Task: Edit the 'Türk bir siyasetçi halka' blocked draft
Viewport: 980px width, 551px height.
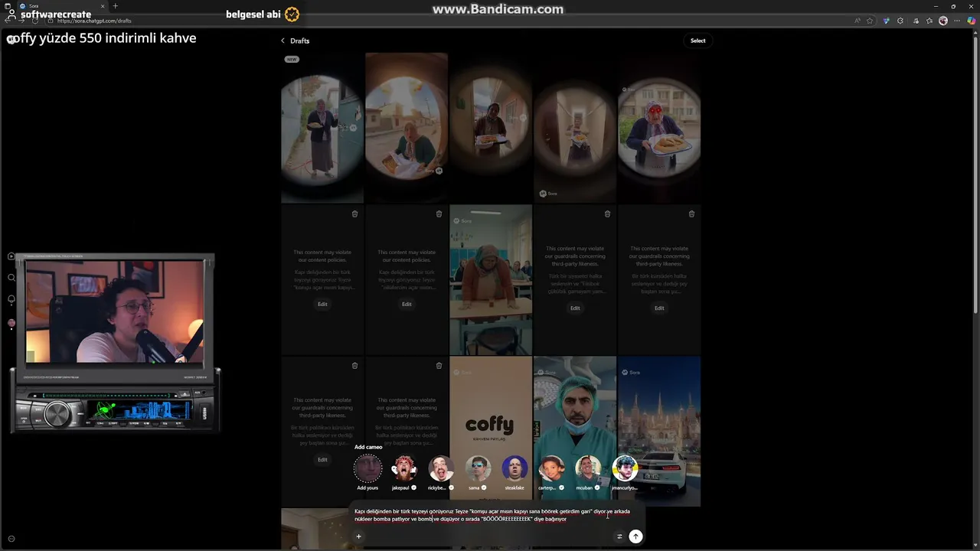Action: click(575, 308)
